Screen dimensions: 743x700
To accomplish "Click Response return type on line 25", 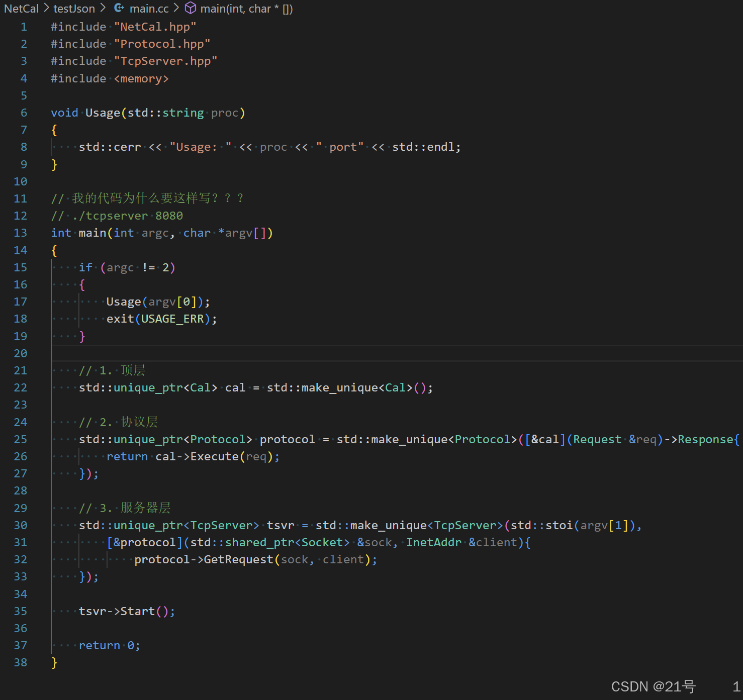I will point(706,440).
